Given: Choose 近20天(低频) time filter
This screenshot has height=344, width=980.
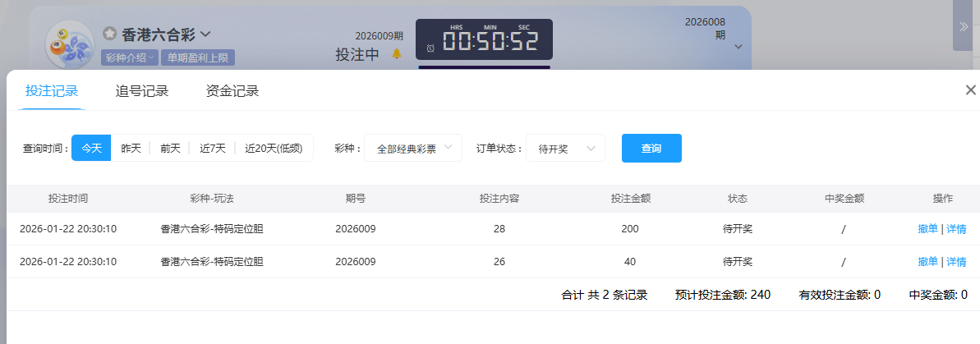Looking at the screenshot, I should pyautogui.click(x=274, y=149).
